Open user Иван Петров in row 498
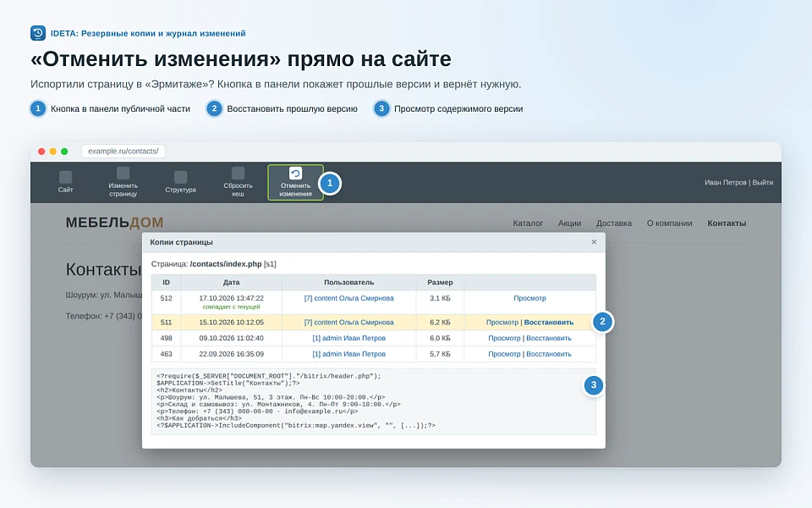The height and width of the screenshot is (508, 812). [348, 338]
